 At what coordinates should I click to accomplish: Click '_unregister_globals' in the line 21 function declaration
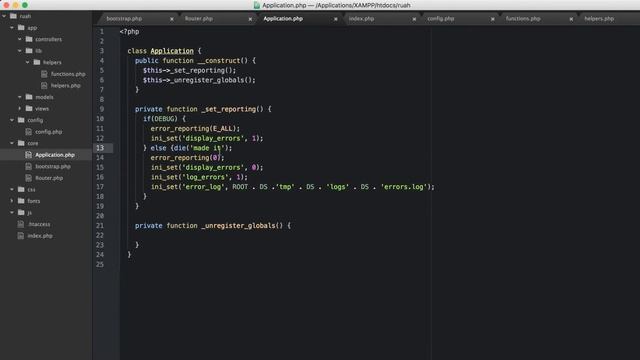[238, 225]
